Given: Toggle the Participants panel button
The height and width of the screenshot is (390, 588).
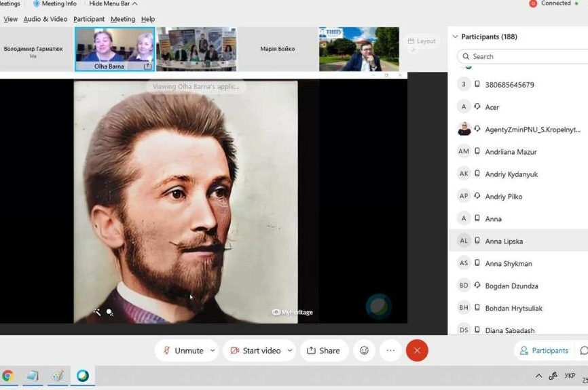Looking at the screenshot, I should tap(544, 351).
